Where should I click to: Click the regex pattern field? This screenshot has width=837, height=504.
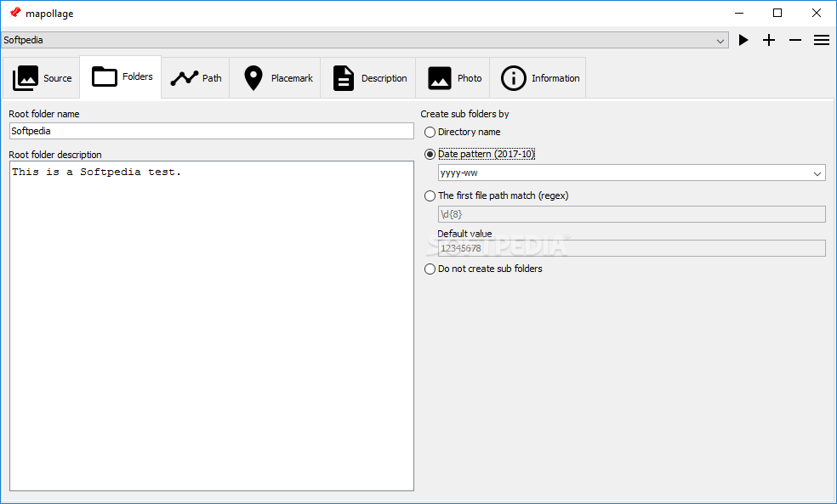[x=631, y=214]
